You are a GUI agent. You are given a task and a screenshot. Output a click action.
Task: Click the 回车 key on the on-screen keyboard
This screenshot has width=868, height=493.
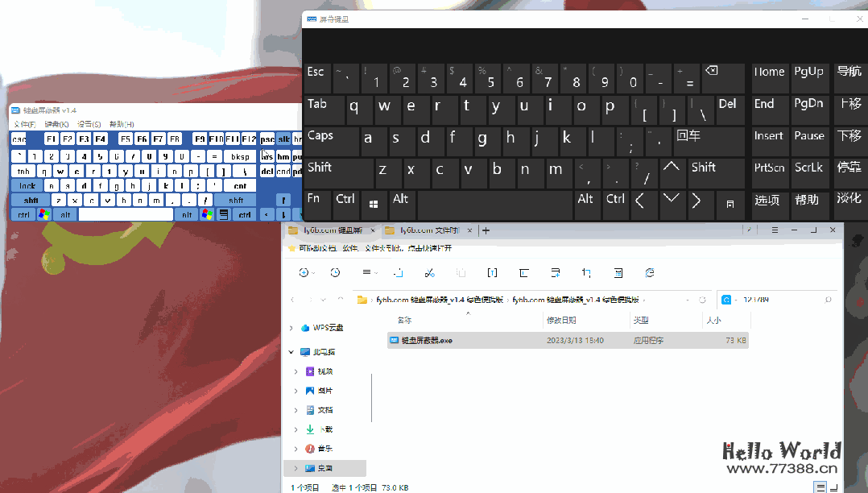click(x=707, y=140)
